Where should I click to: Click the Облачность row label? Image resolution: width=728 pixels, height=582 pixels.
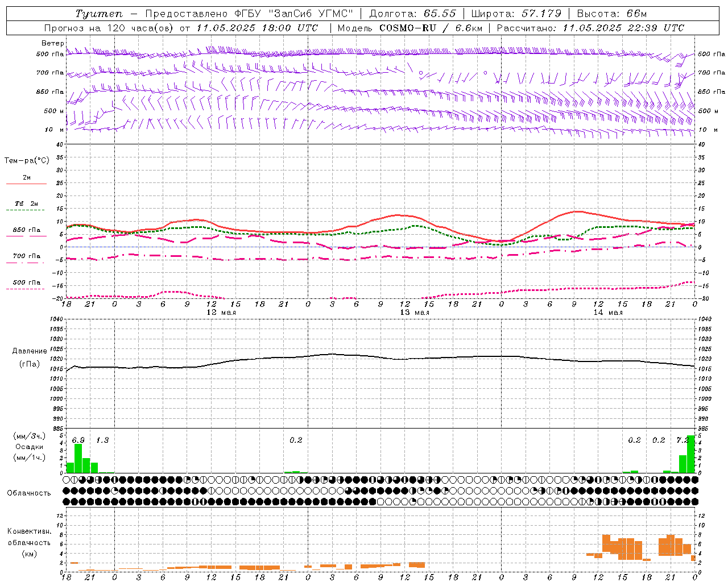[x=29, y=493]
